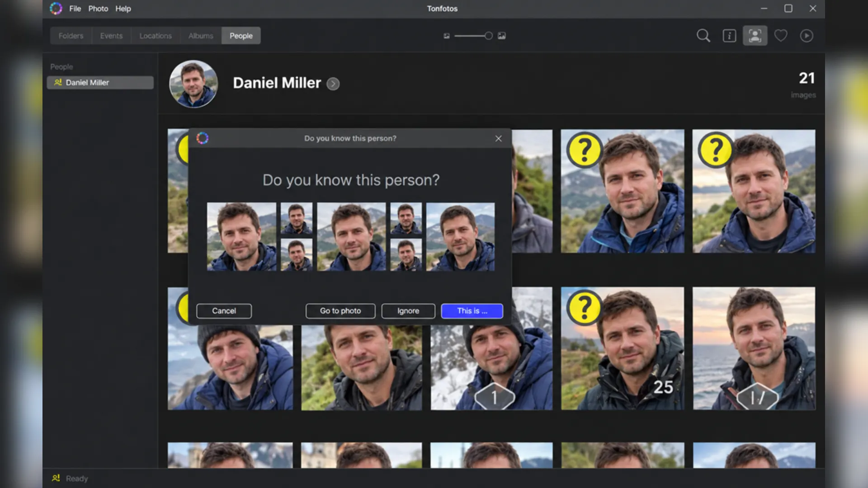Image resolution: width=868 pixels, height=488 pixels.
Task: Click the Go to photo button
Action: [340, 311]
